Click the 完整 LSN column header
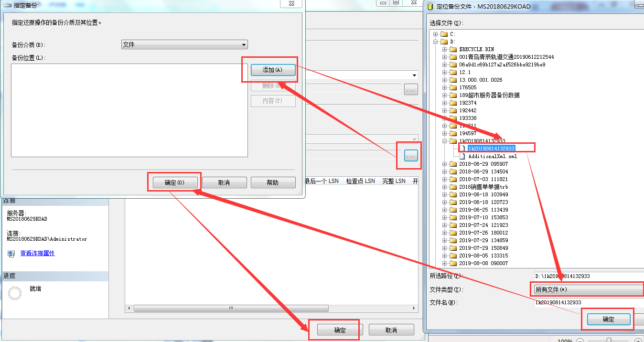 394,181
